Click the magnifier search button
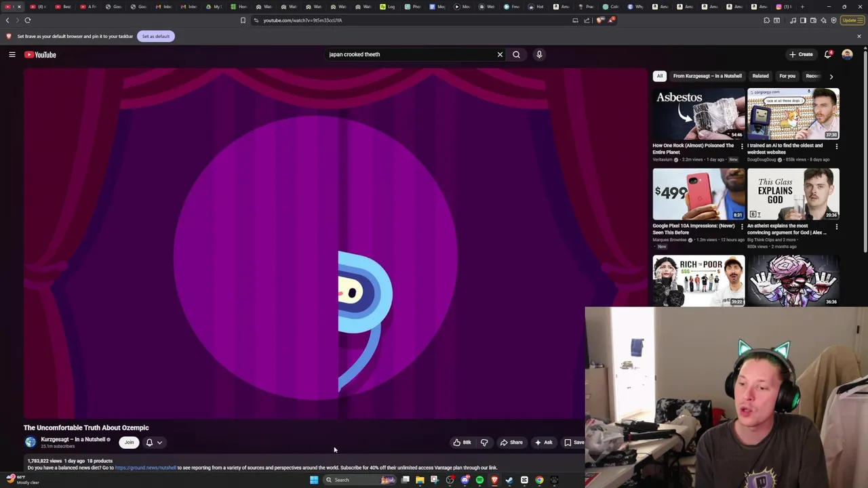The height and width of the screenshot is (488, 868). (516, 54)
